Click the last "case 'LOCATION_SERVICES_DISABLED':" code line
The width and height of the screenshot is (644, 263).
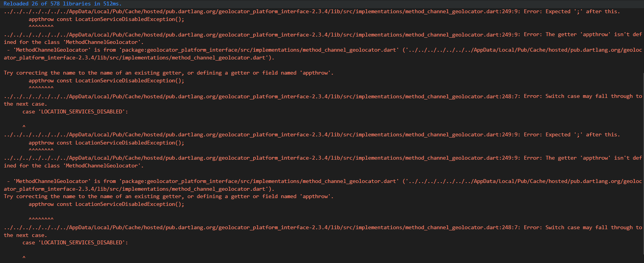(75, 243)
